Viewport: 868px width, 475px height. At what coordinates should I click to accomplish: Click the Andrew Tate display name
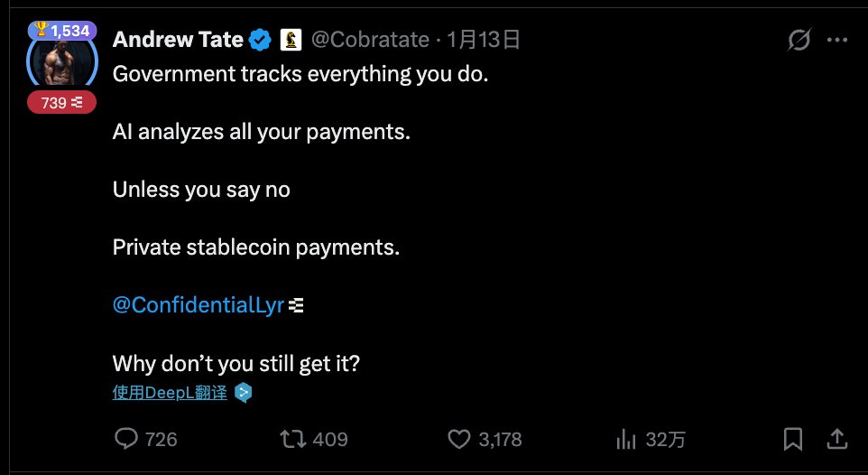point(178,40)
